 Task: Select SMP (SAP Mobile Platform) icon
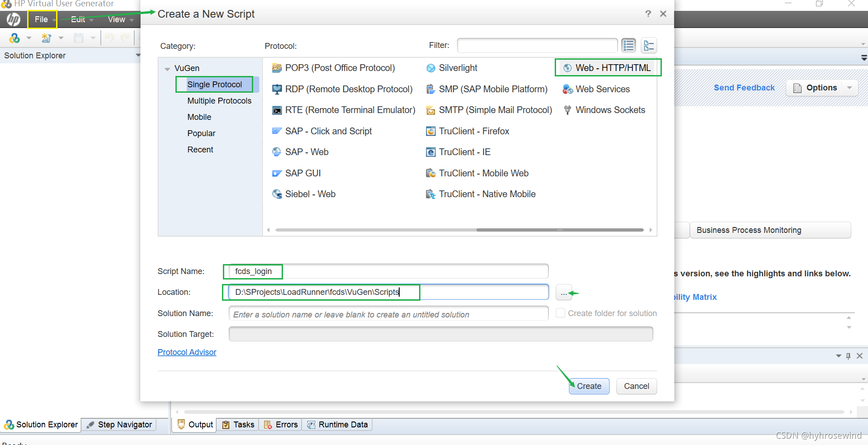point(431,89)
